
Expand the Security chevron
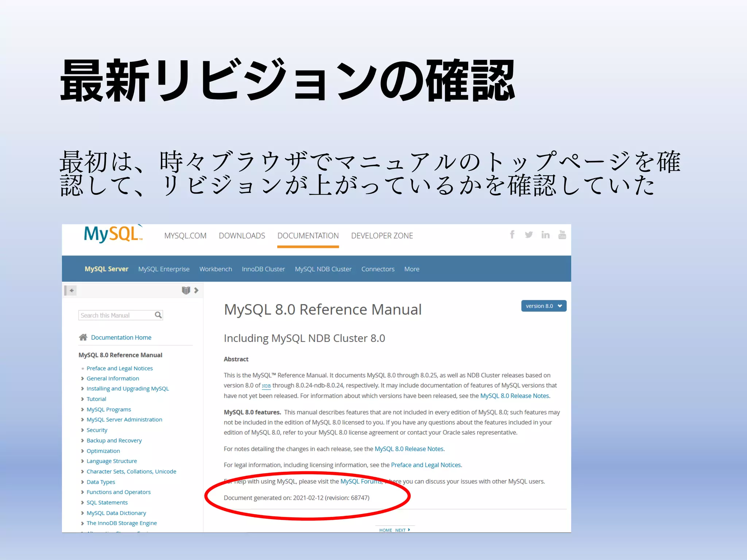(x=82, y=430)
